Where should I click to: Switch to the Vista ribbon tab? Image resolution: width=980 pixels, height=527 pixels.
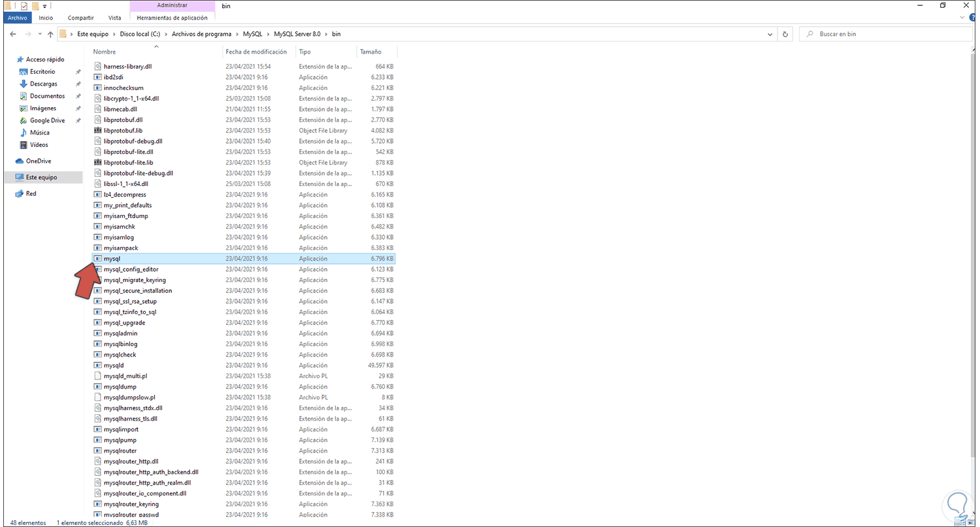tap(114, 18)
